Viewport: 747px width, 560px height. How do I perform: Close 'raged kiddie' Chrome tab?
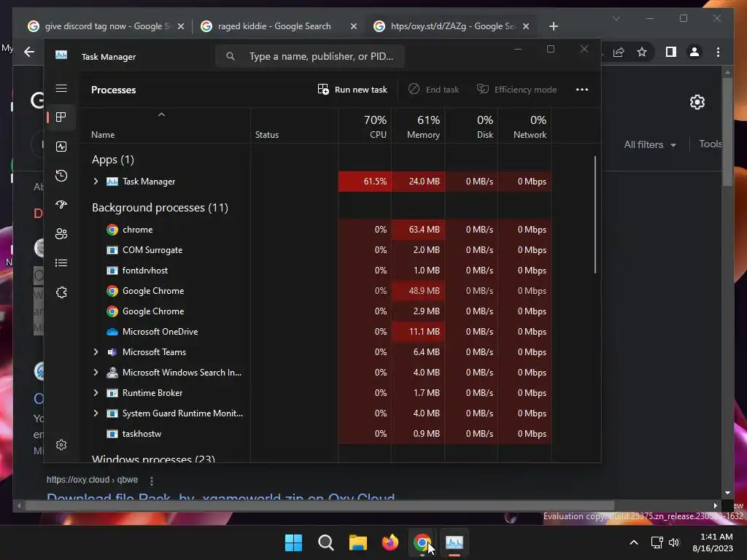354,27
